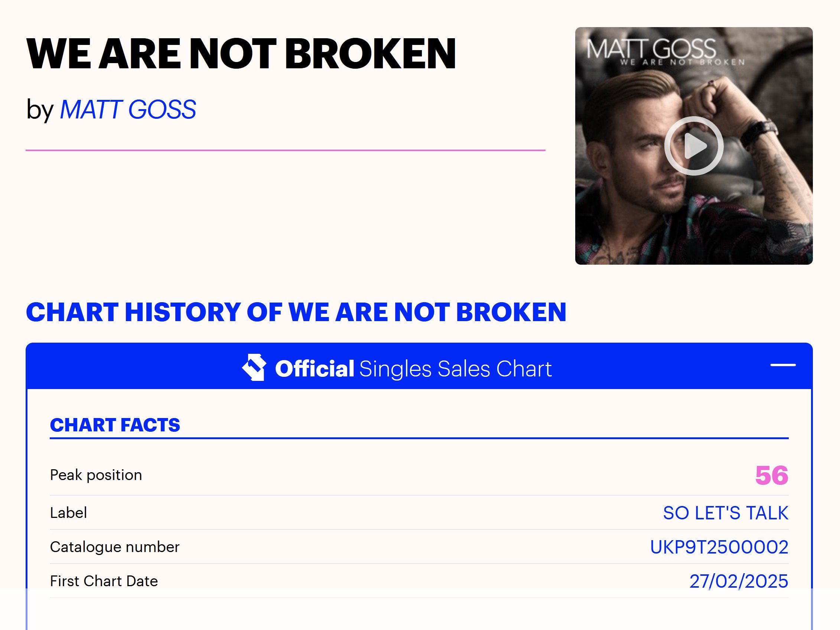Viewport: 840px width, 630px height.
Task: Click the Label row name
Action: (68, 513)
